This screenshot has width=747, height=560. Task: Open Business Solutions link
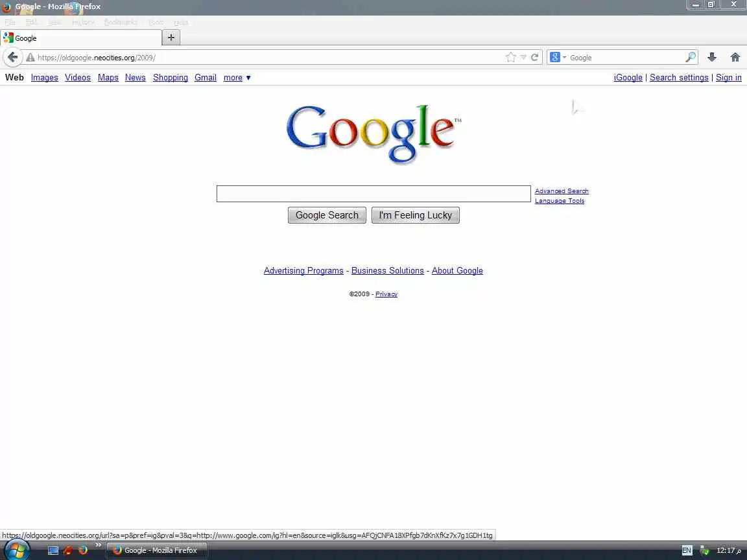point(387,270)
